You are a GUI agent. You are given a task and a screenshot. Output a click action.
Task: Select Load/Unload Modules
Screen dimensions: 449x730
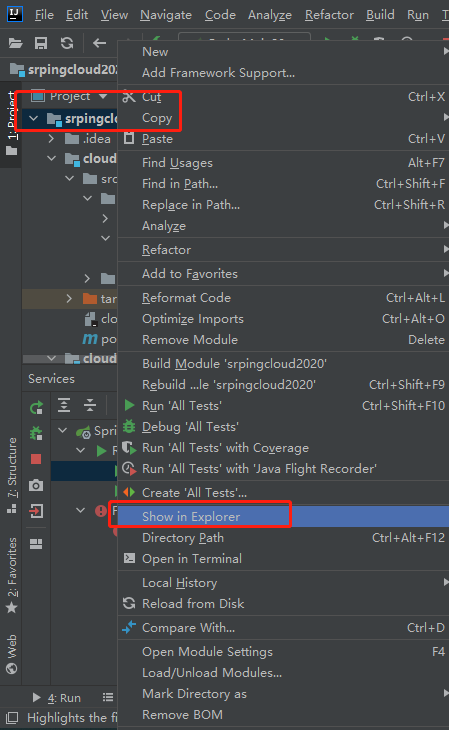[x=283, y=673]
